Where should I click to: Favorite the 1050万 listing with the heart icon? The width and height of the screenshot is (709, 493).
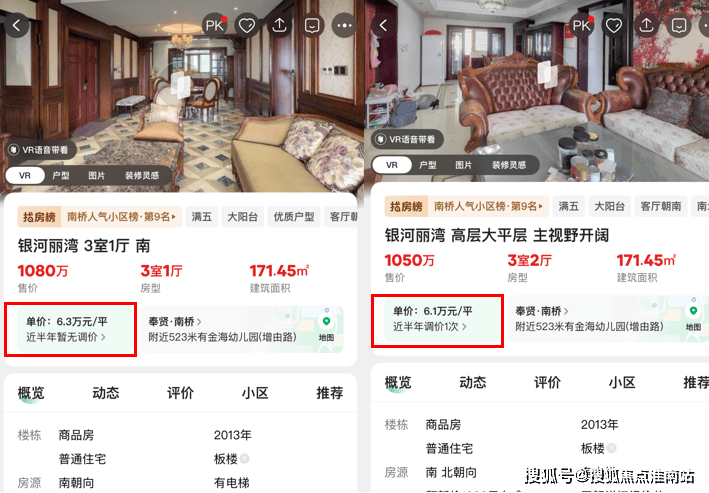[x=614, y=25]
